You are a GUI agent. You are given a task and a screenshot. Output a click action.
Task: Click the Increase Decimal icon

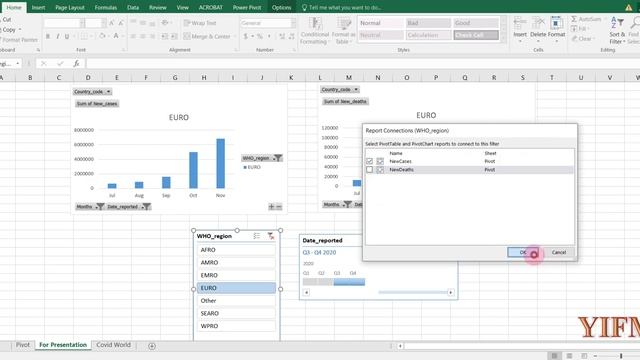pyautogui.click(x=282, y=36)
